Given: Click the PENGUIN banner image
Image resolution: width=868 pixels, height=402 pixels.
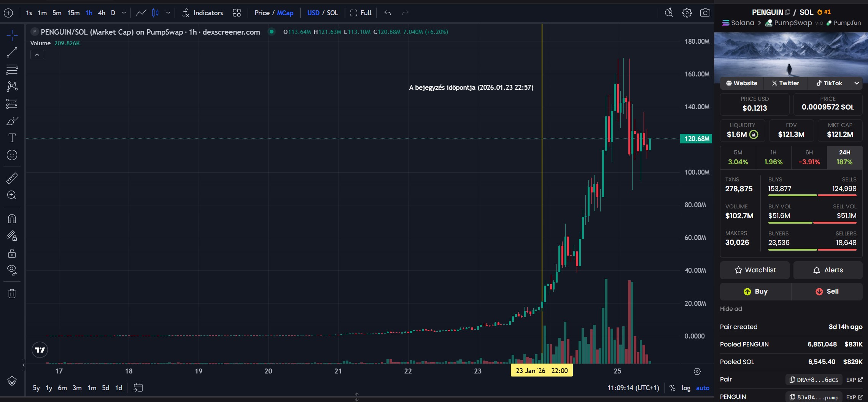Looking at the screenshot, I should [791, 54].
